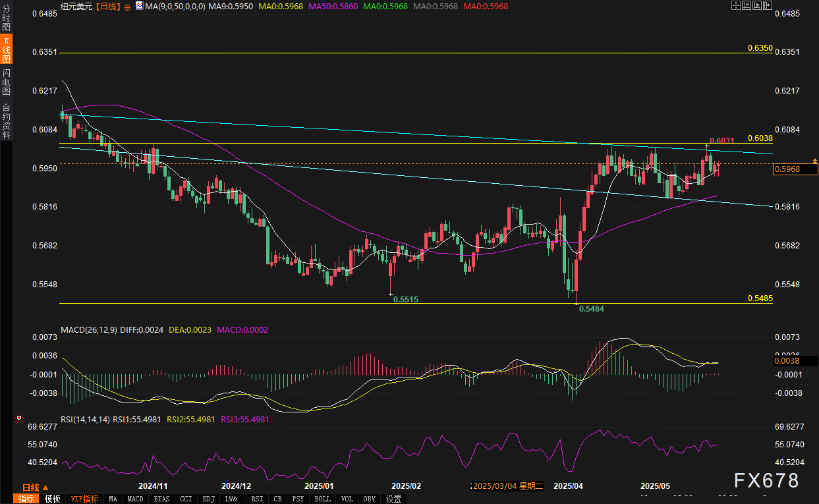
Task: Click the orange price marker on the right axis
Action: point(816,161)
